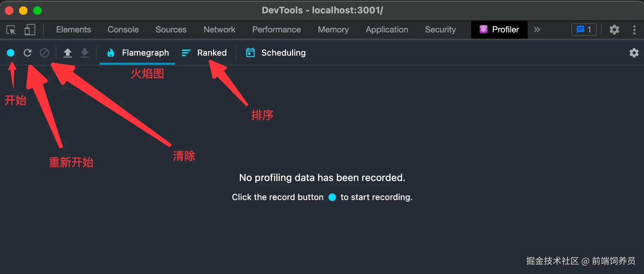644x274 pixels.
Task: Load profile upload arrow icon
Action: point(67,53)
